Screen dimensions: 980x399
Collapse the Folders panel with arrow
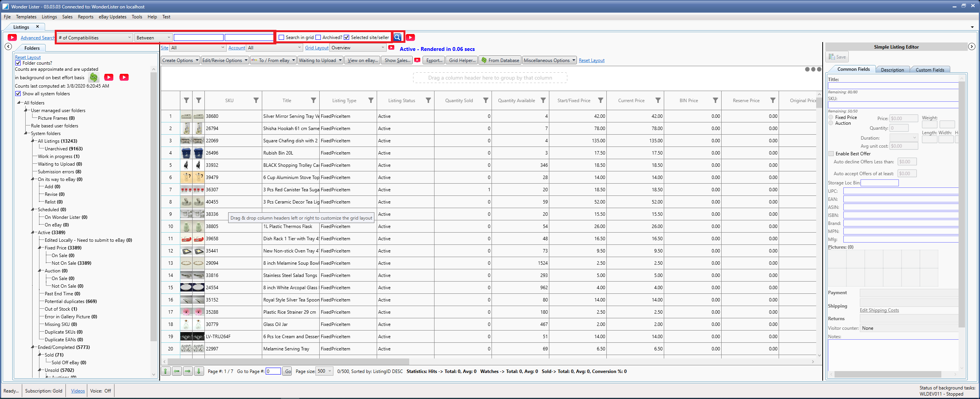tap(8, 47)
